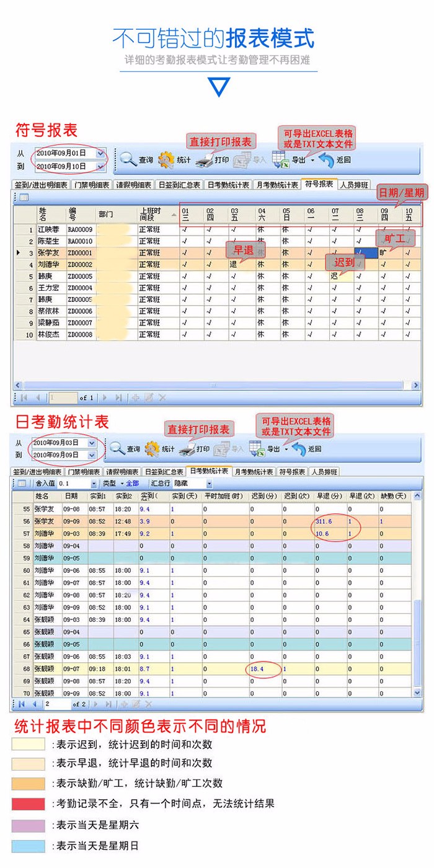This screenshot has height=868, width=434.
Task: Go to the previous page in the 日考勤统计表 navigator
Action: (x=34, y=704)
